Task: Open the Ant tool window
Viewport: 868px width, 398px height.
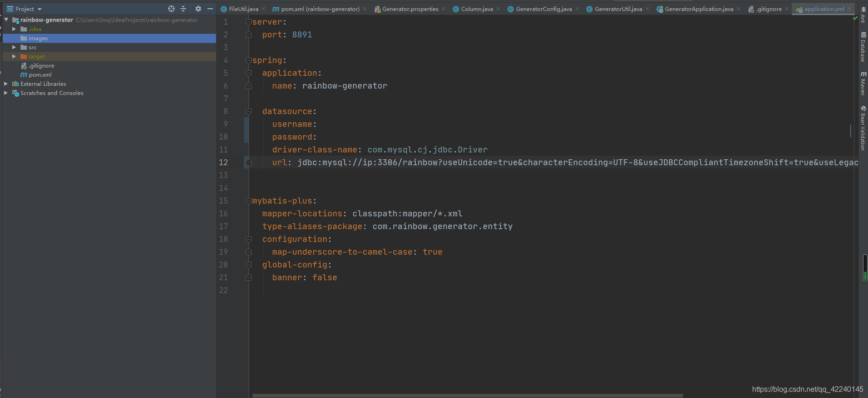Action: pos(863,15)
